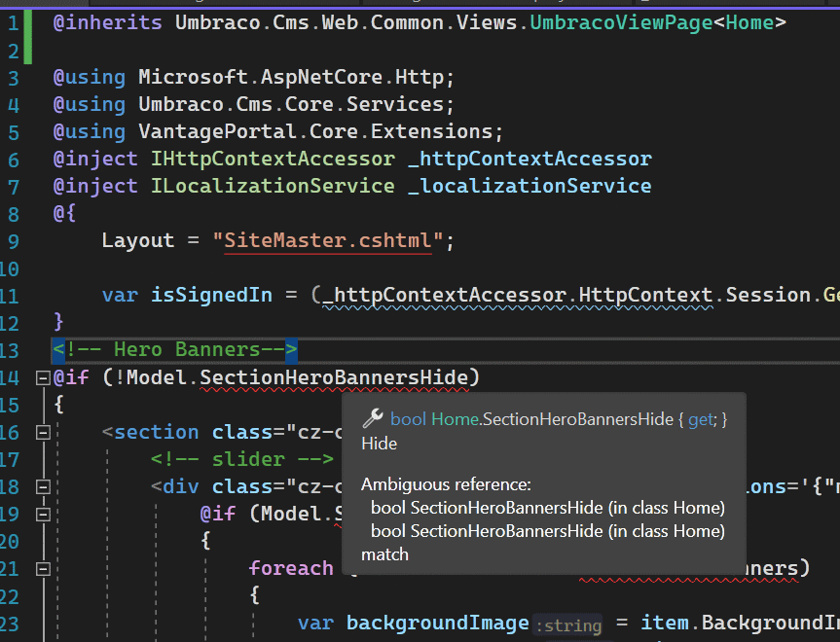840x642 pixels.
Task: Click the SectionHeroBannersHide reference on line 14
Action: [x=334, y=378]
